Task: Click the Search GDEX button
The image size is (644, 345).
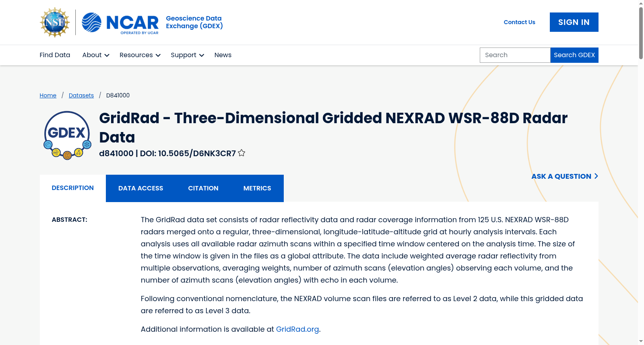Action: click(574, 55)
